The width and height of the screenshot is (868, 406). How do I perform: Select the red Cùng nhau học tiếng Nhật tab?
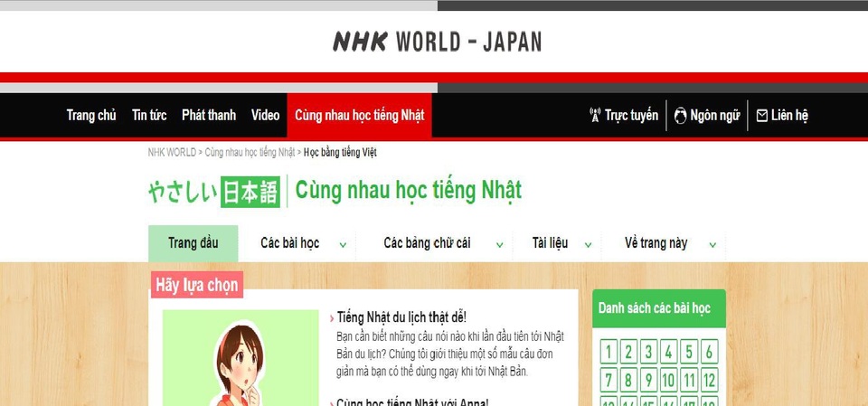pos(359,115)
